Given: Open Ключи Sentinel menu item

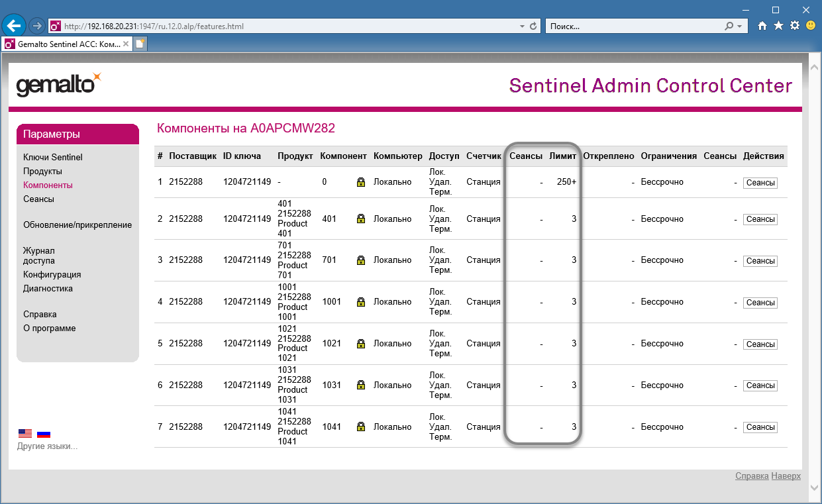Looking at the screenshot, I should coord(53,158).
